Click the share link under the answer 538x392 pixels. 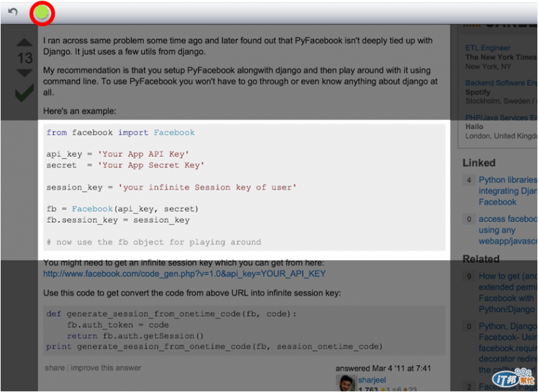[x=54, y=368]
